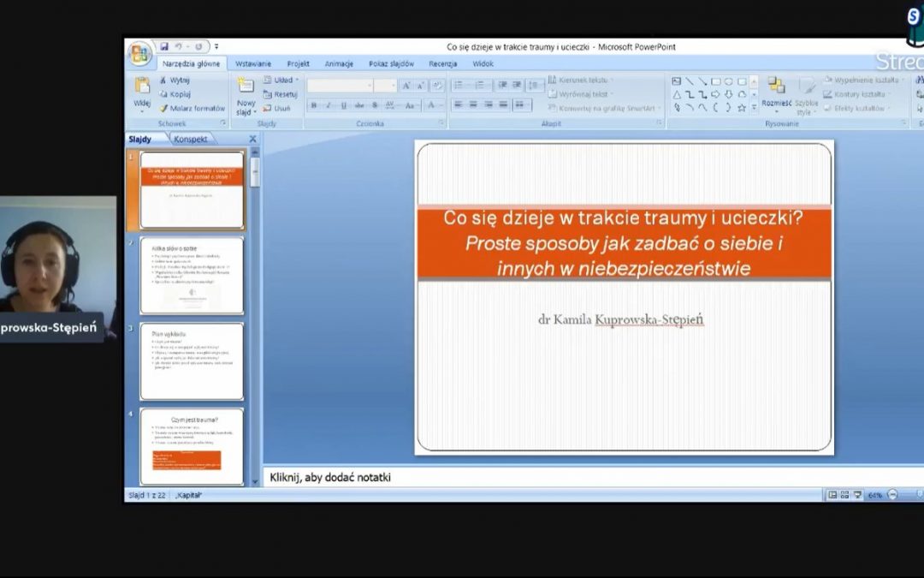Screen dimensions: 924x578
Task: Save the presentation from Quick Access toolbar
Action: point(164,47)
